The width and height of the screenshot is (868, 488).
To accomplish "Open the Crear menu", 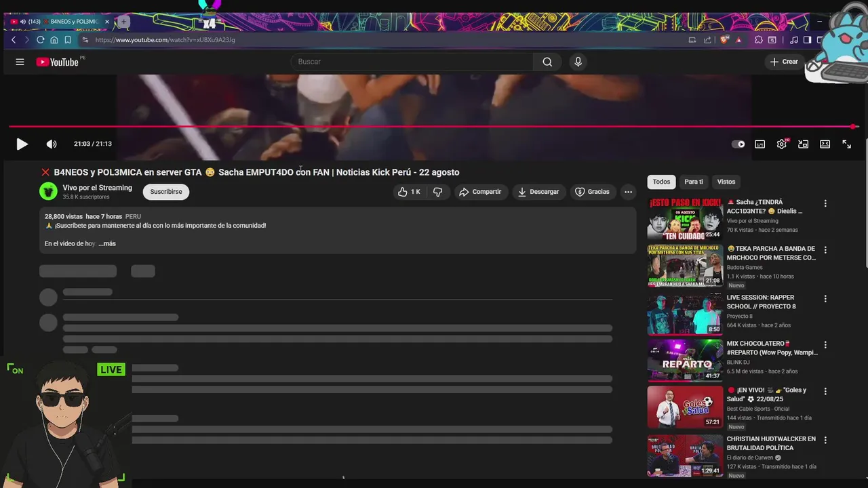I will pyautogui.click(x=784, y=62).
